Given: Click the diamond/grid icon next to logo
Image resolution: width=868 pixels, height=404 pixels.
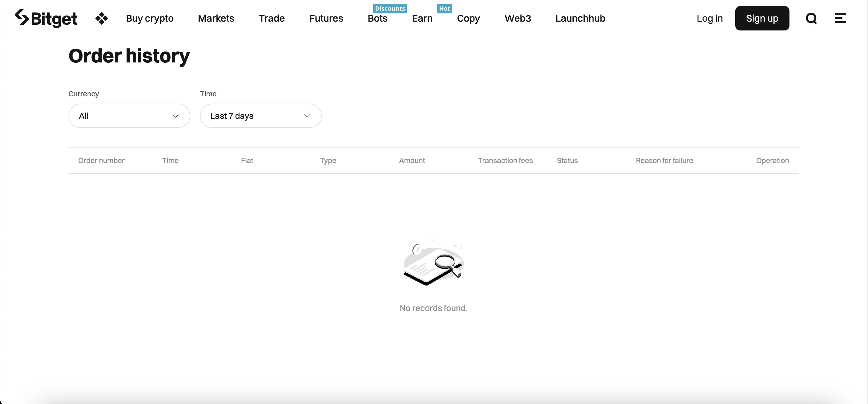Looking at the screenshot, I should (101, 18).
